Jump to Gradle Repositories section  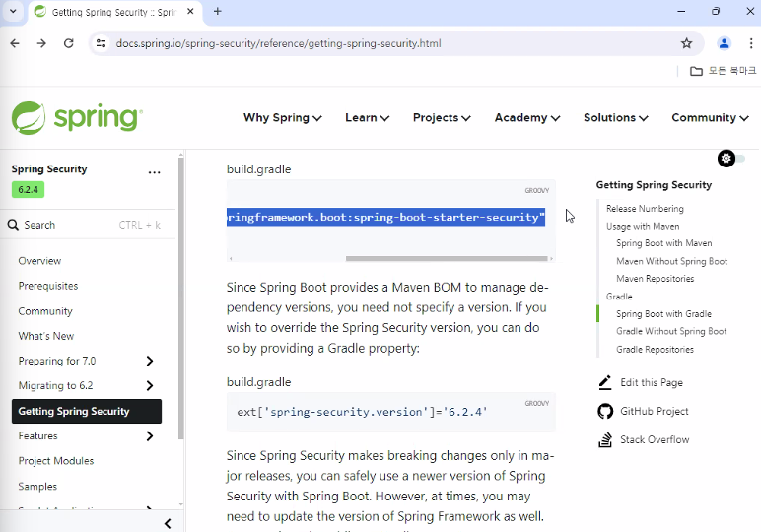coord(656,349)
